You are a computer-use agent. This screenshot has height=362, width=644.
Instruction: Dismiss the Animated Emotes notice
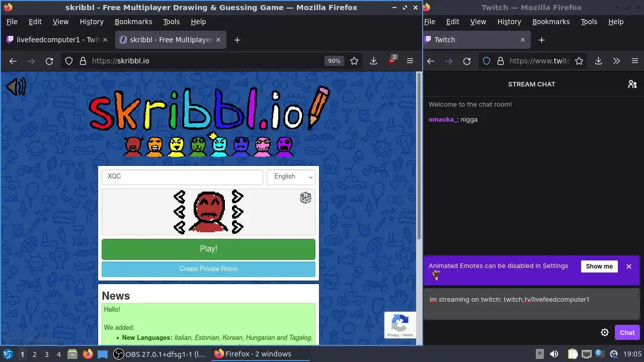[x=628, y=266]
